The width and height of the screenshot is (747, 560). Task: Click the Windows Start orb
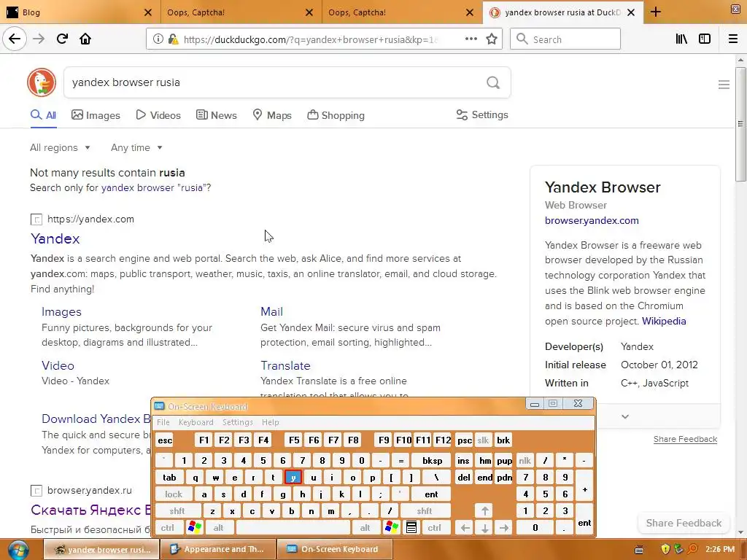tap(18, 550)
